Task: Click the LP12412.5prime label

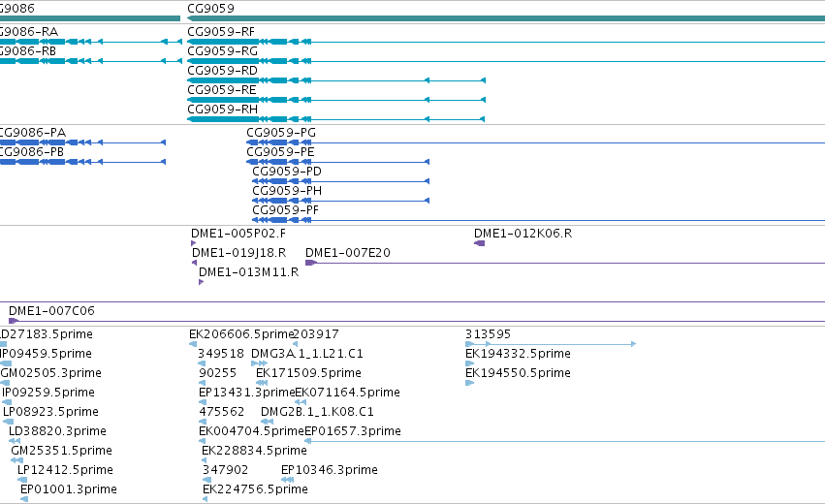Action: click(65, 470)
